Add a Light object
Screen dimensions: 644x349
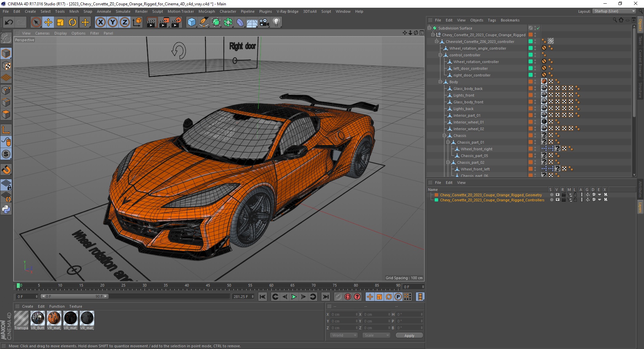point(276,22)
